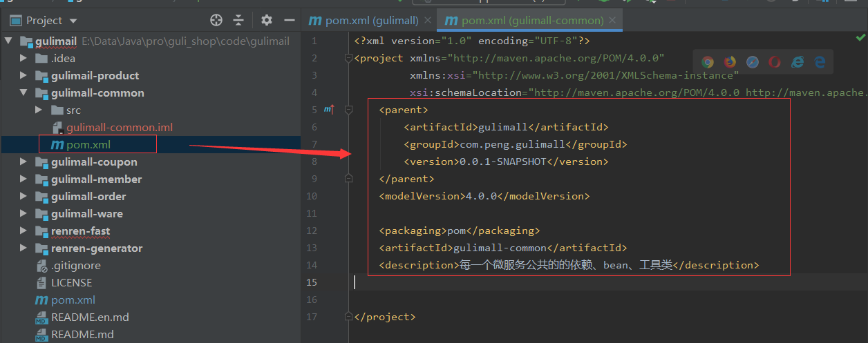
Task: Click Select Opened File locate icon
Action: [216, 20]
